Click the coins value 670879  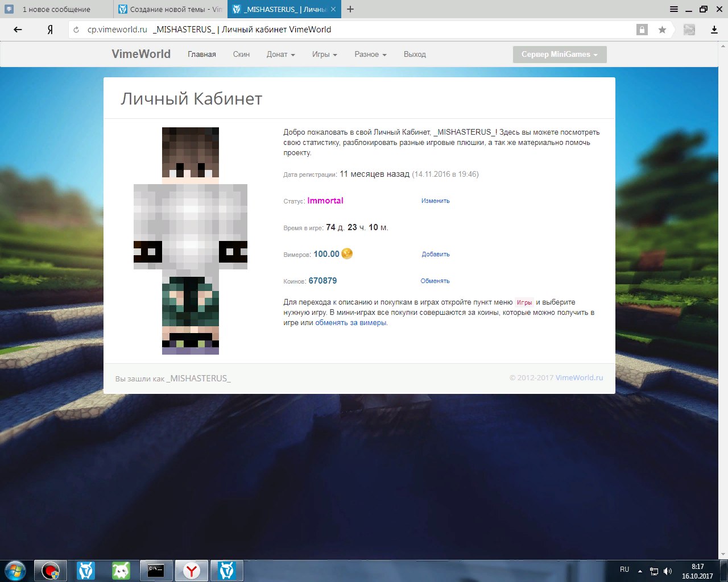tap(322, 281)
